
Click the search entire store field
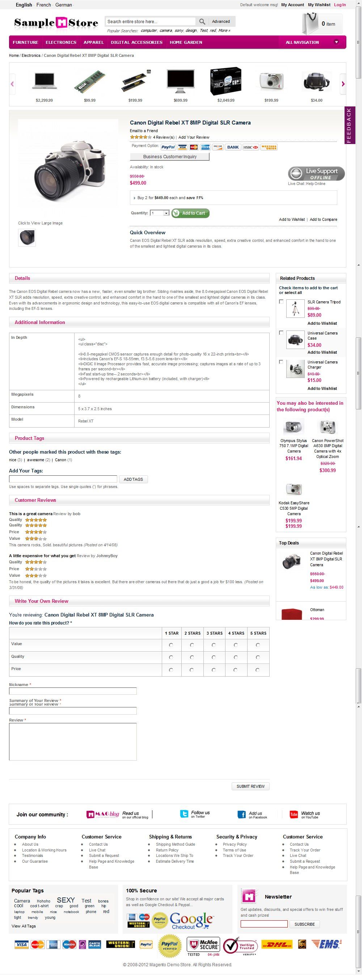click(151, 22)
